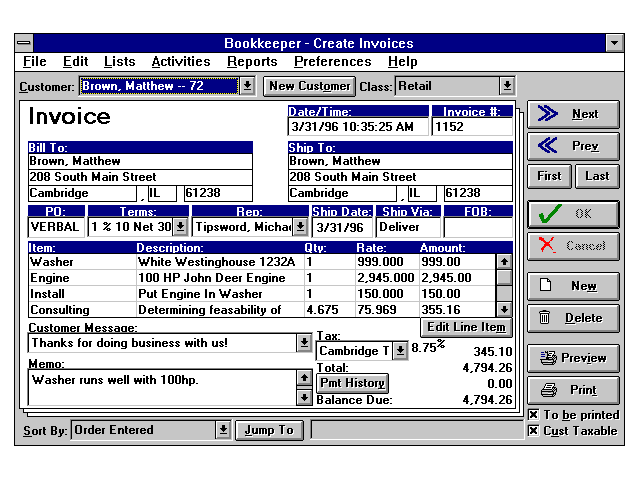Viewport: 640px width, 480px height.
Task: Print the invoice with printer icon
Action: pos(573,390)
